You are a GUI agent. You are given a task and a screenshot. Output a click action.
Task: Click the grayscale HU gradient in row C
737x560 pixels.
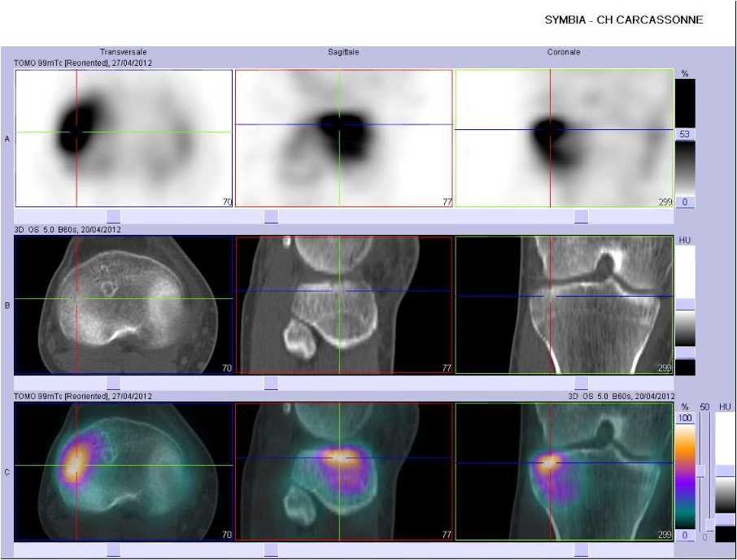coord(726,495)
